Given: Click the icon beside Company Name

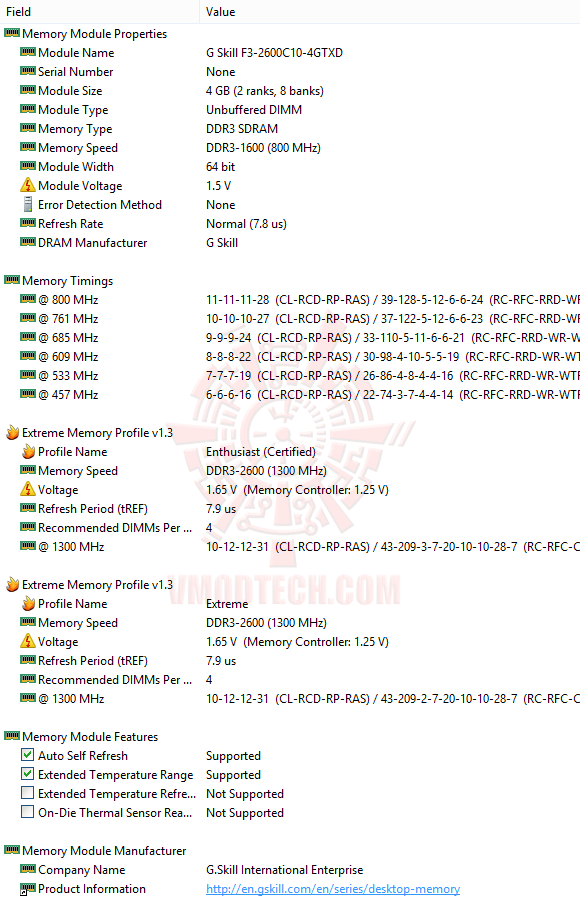Looking at the screenshot, I should (28, 869).
